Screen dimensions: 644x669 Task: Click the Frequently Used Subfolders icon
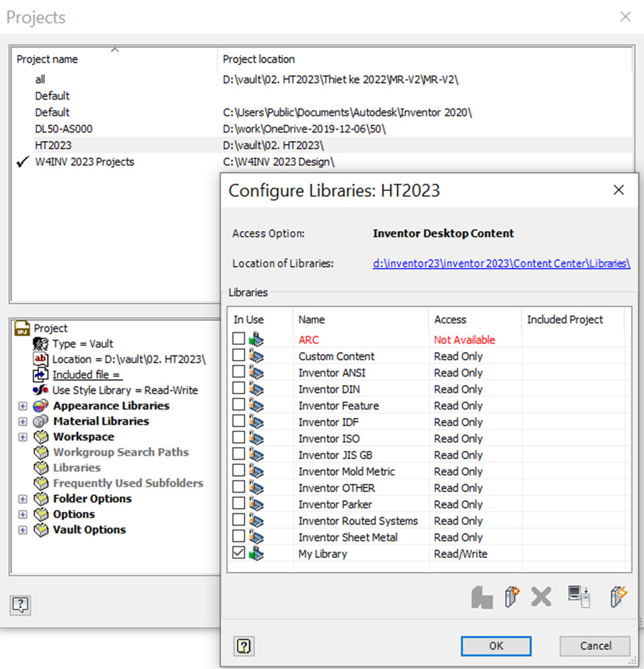point(41,483)
